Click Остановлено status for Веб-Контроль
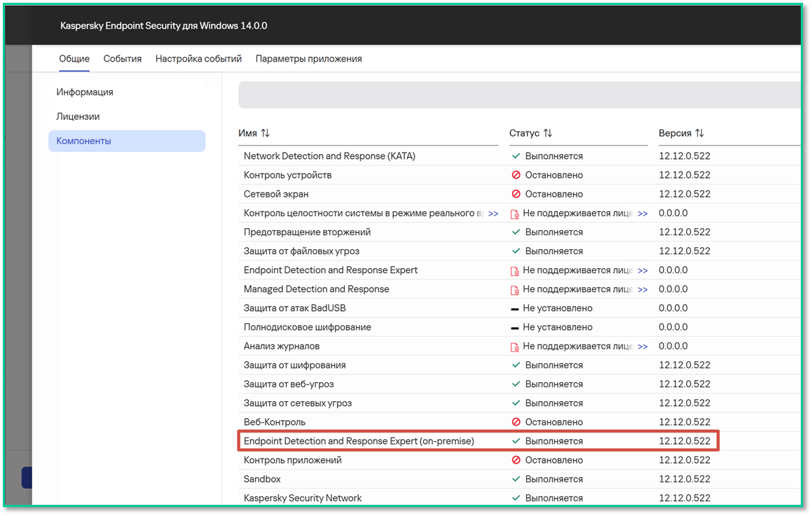Viewport: 812px width, 516px height. click(554, 422)
